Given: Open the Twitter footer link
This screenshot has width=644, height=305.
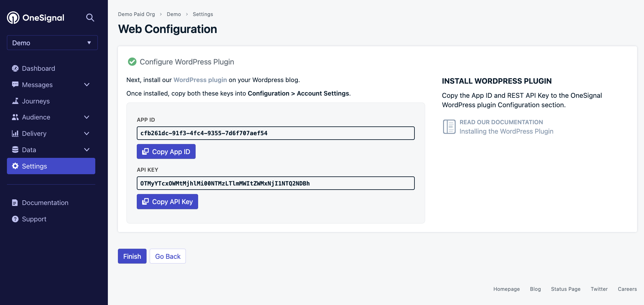Looking at the screenshot, I should pos(599,289).
